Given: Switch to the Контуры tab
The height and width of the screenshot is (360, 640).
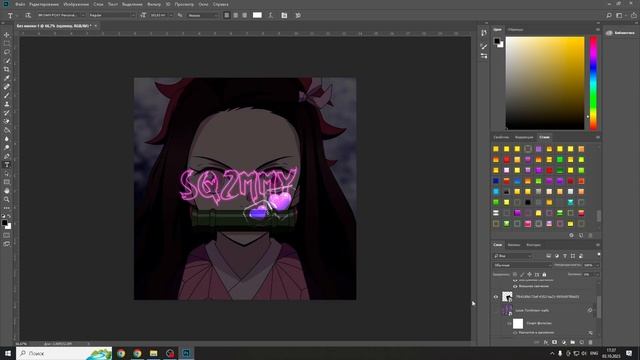Looking at the screenshot, I should pos(533,245).
